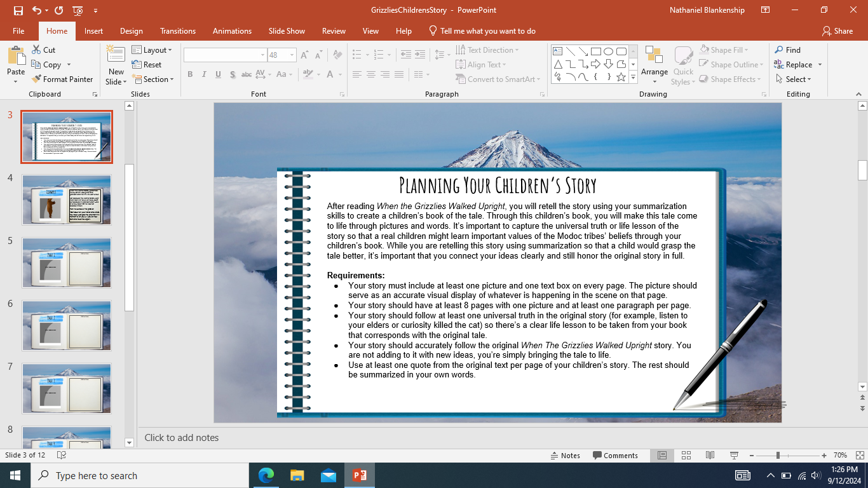Select slide 6 thumbnail
The height and width of the screenshot is (488, 868).
[66, 325]
